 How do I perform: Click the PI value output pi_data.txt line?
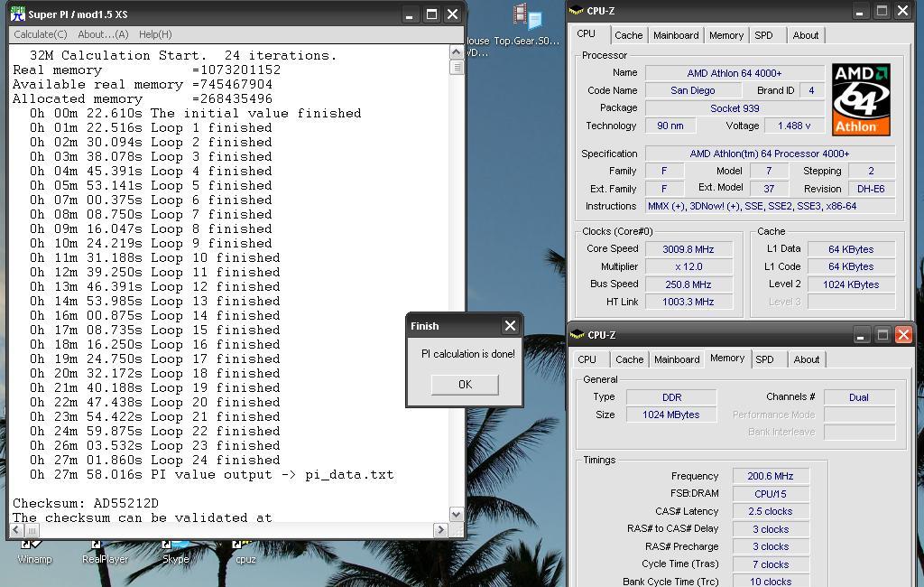pyautogui.click(x=211, y=474)
